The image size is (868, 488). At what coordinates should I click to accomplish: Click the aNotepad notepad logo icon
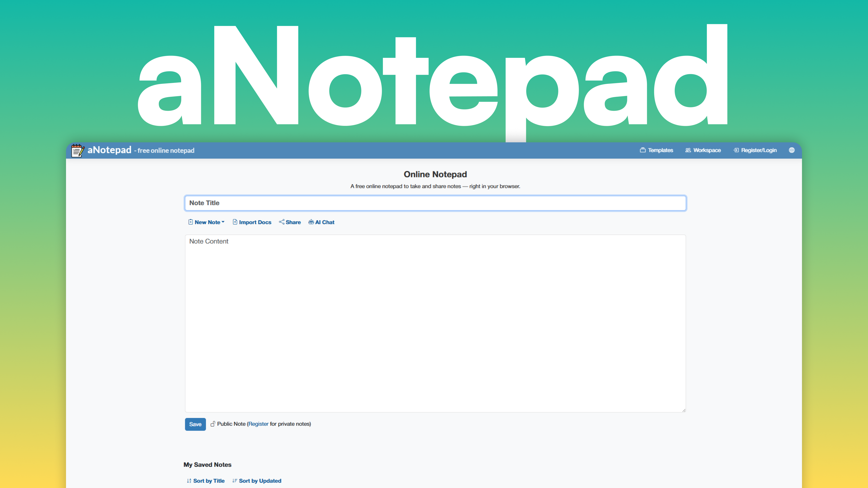pos(78,150)
